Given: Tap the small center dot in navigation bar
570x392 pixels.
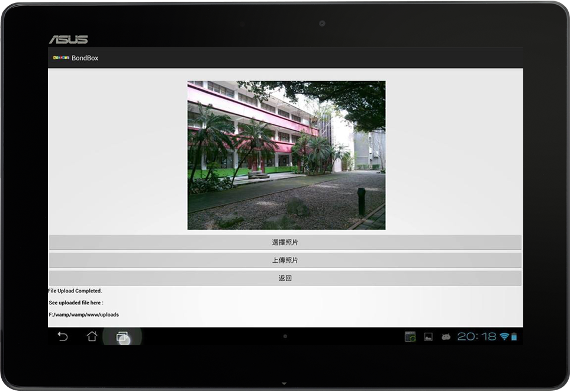Looking at the screenshot, I should 285,336.
